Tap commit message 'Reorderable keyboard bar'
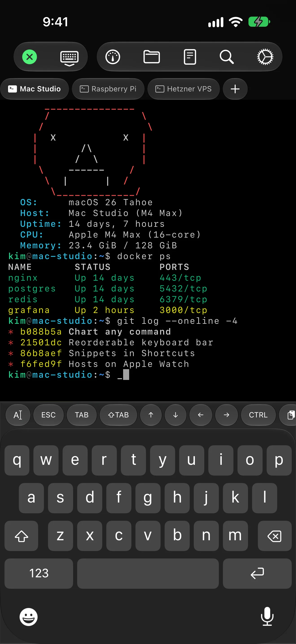296x644 pixels. pos(141,342)
